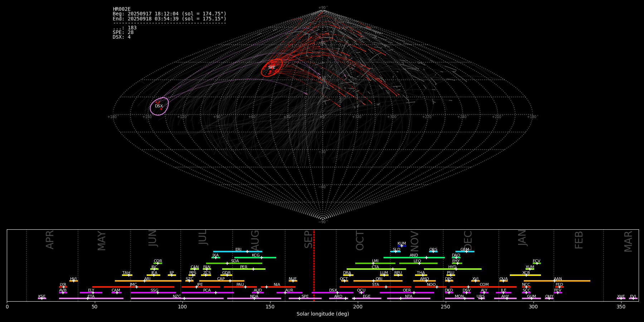Select the GEM shower bar

[x=465, y=252]
